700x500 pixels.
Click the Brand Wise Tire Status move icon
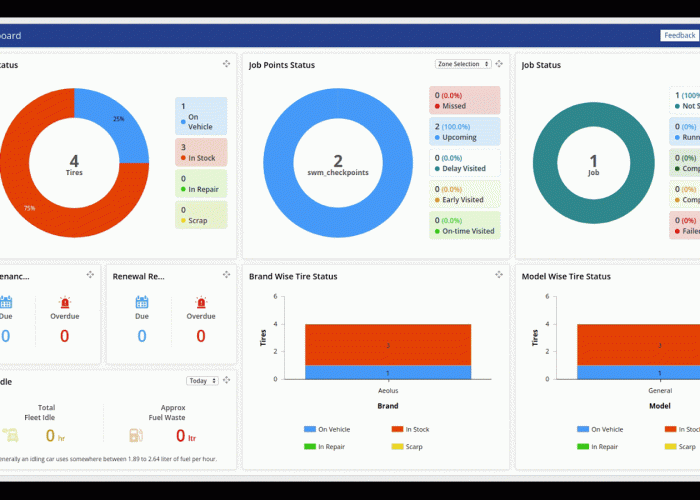[x=499, y=275]
